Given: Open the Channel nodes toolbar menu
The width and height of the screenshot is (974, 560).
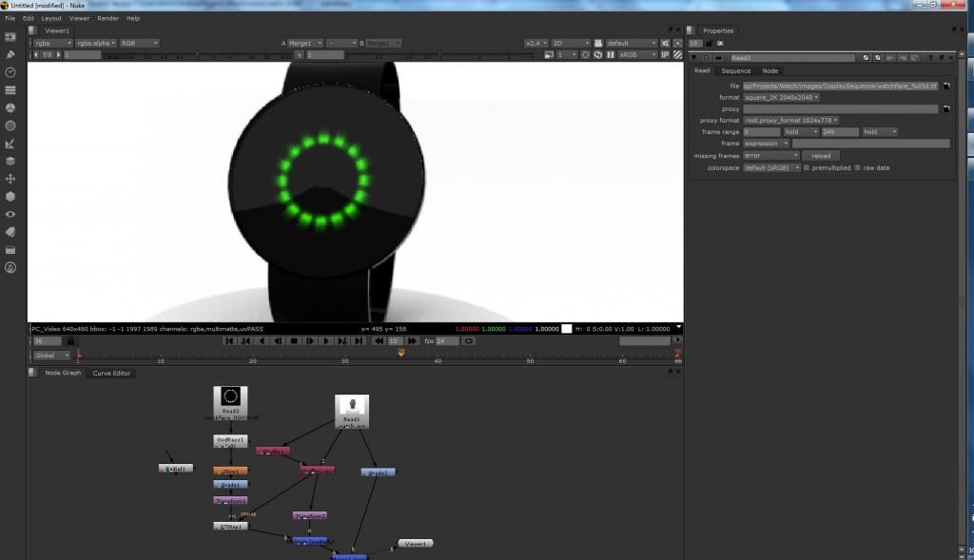Looking at the screenshot, I should [x=10, y=90].
